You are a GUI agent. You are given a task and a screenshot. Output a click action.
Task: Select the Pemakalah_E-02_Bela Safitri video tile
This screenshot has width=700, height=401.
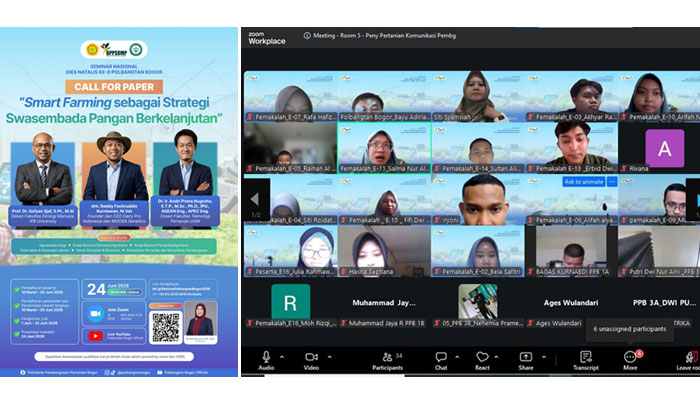pos(478,251)
